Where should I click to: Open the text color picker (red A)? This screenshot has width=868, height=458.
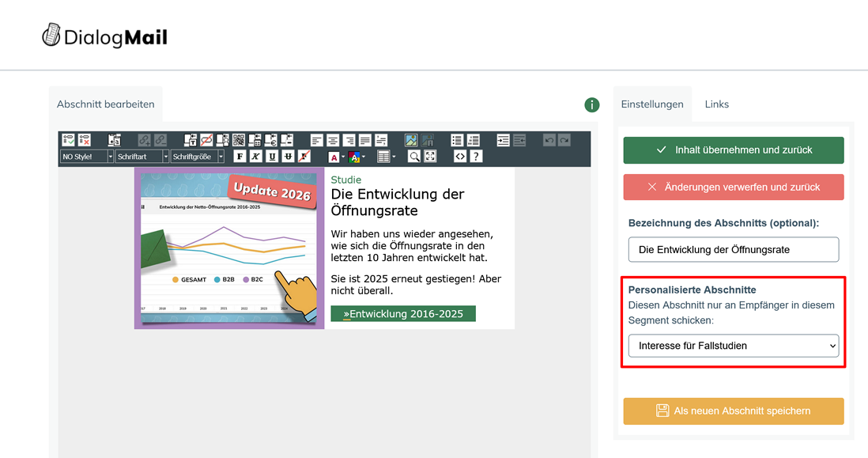pyautogui.click(x=334, y=157)
